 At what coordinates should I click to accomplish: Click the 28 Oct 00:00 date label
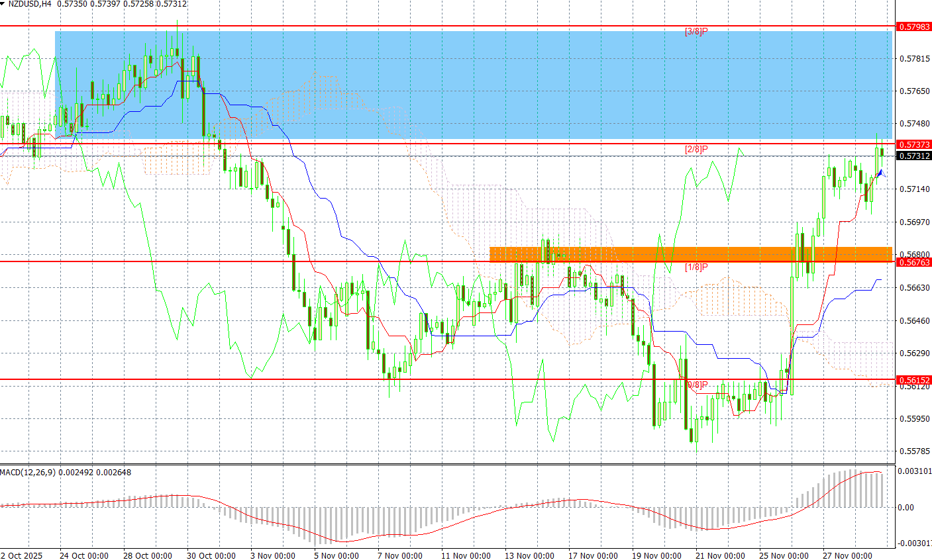point(148,555)
